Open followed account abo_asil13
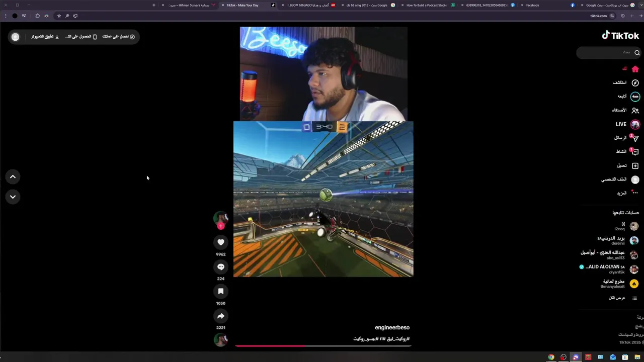 click(609, 255)
